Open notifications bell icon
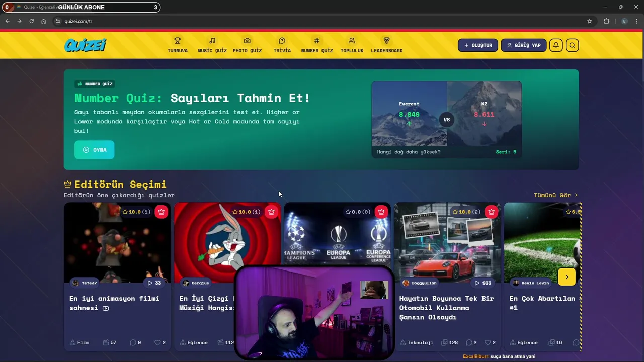 tap(556, 45)
